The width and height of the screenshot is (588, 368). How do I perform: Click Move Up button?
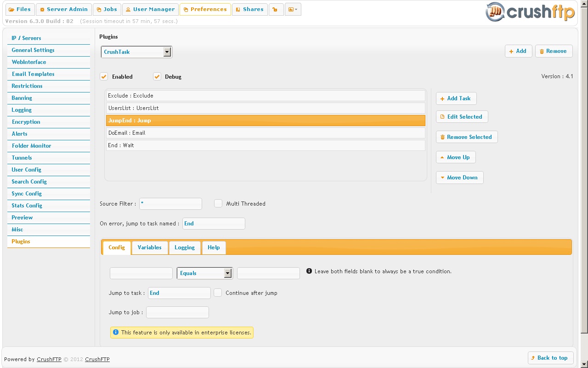pyautogui.click(x=456, y=157)
